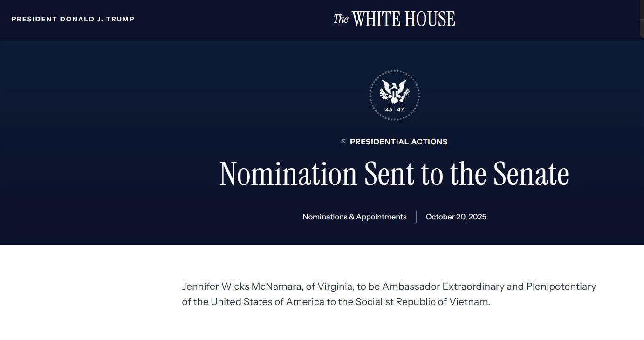Screen dimensions: 644x340
Task: Click the word Virginia in the paragraph
Action: click(x=335, y=286)
